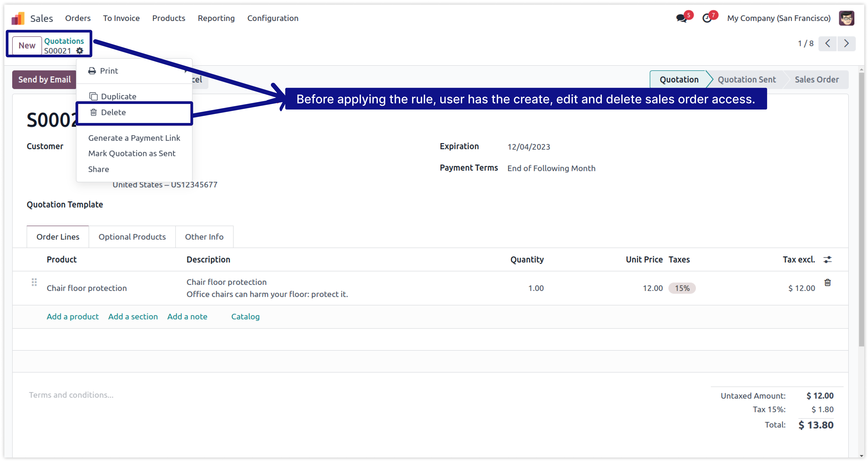Click Add a section link
The image size is (868, 461).
pos(133,317)
